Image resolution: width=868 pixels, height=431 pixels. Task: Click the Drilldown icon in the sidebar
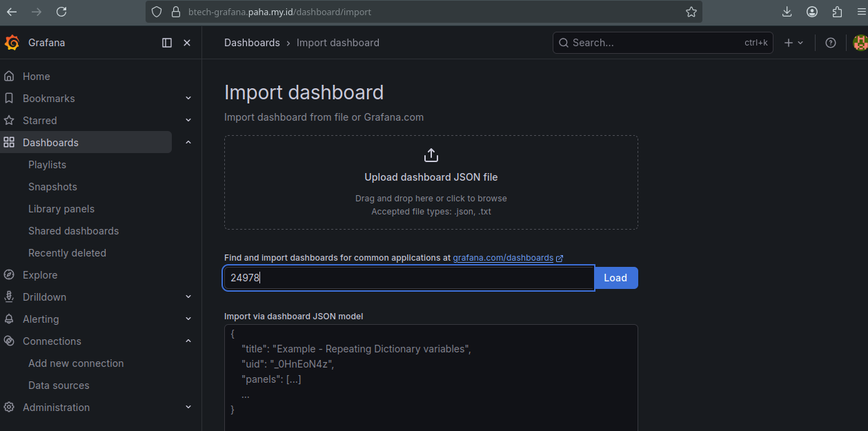click(9, 297)
